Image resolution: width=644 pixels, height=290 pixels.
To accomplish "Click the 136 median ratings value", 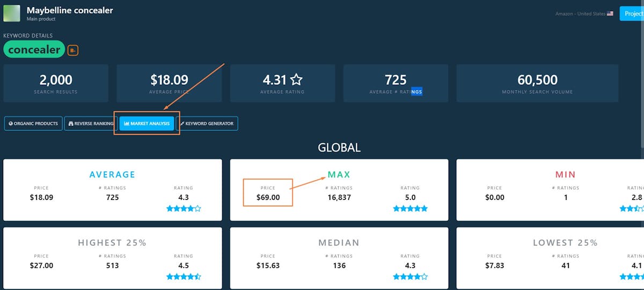I will click(x=339, y=265).
